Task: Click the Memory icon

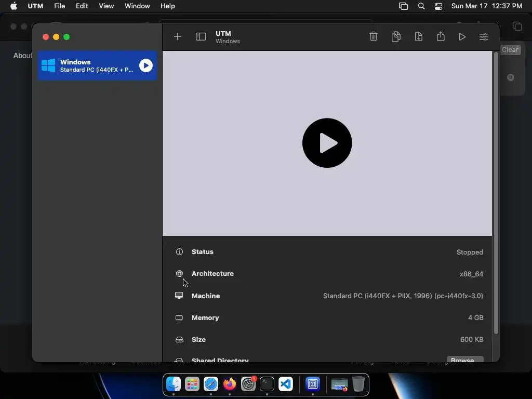Action: [x=179, y=317]
